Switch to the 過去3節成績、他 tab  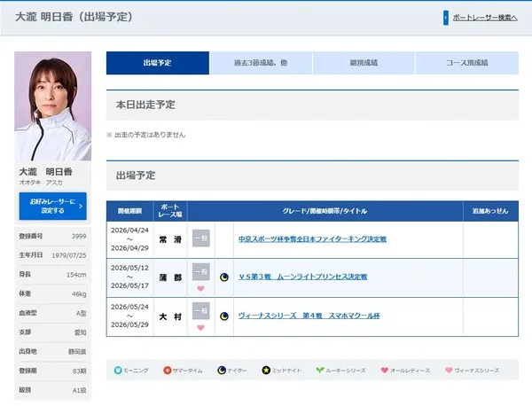click(261, 63)
